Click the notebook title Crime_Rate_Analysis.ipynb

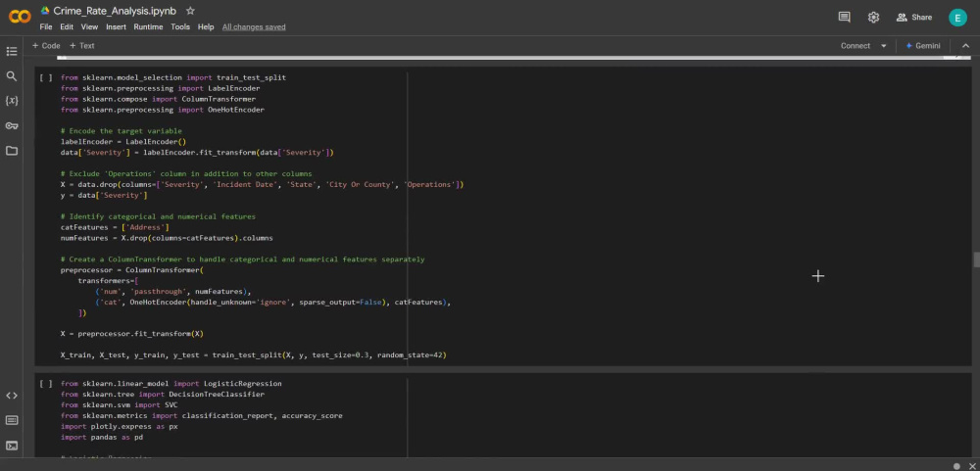pos(115,11)
